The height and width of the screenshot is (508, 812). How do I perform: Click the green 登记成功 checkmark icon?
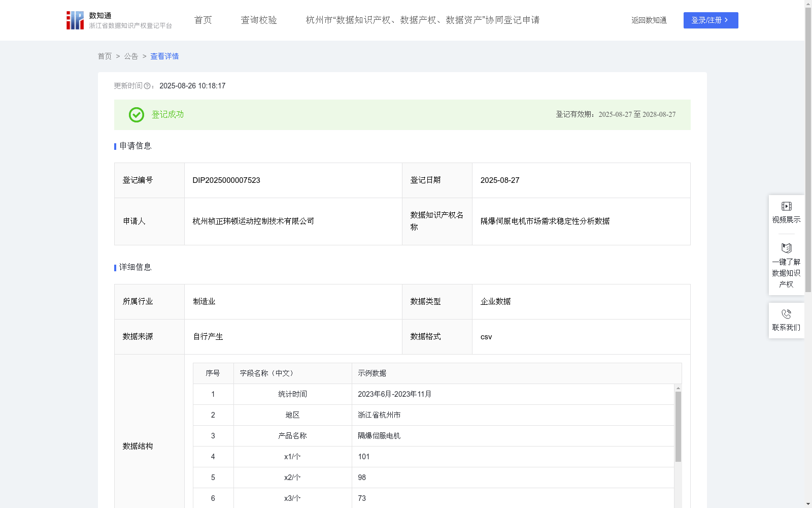(x=136, y=115)
